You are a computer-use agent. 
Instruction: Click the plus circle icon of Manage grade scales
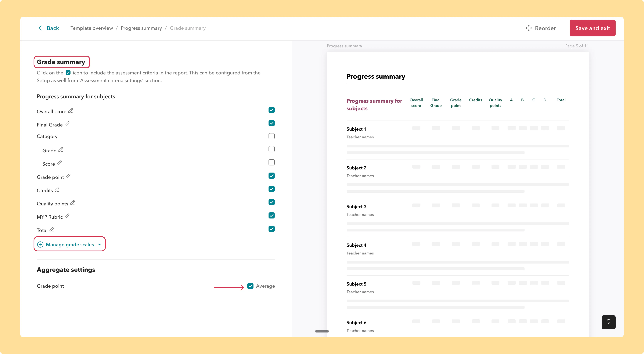40,245
